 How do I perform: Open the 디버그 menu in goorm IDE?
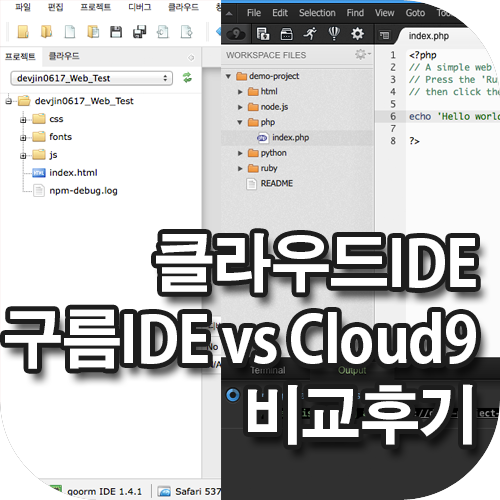[140, 7]
